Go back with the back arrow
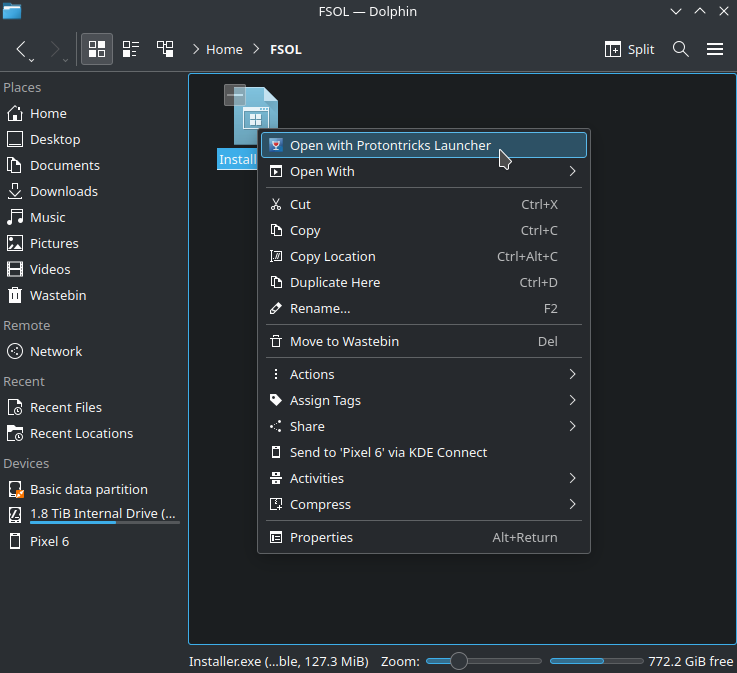 point(22,49)
